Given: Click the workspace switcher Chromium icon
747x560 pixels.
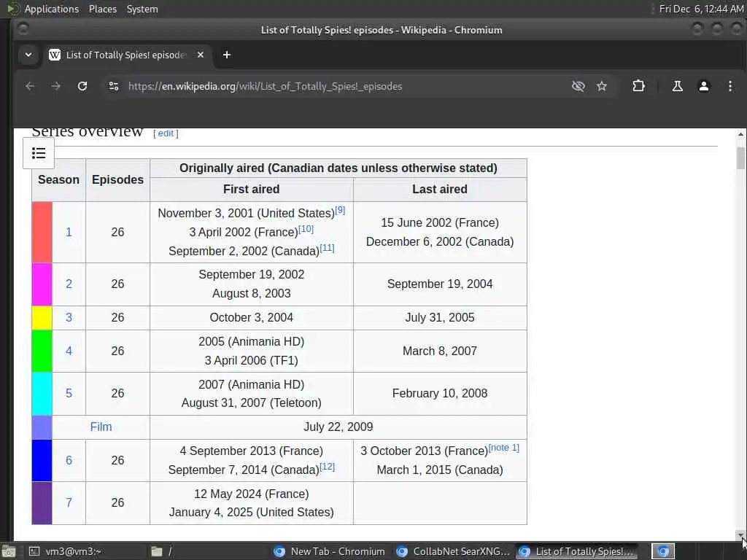Looking at the screenshot, I should pos(663,551).
